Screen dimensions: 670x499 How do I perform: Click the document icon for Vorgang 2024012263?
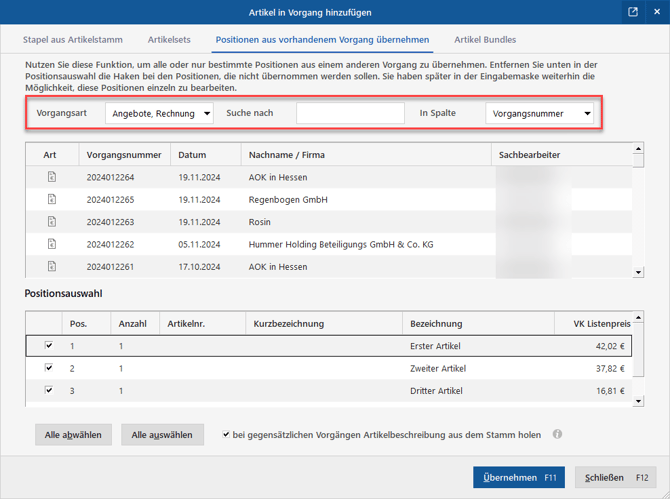coord(52,221)
